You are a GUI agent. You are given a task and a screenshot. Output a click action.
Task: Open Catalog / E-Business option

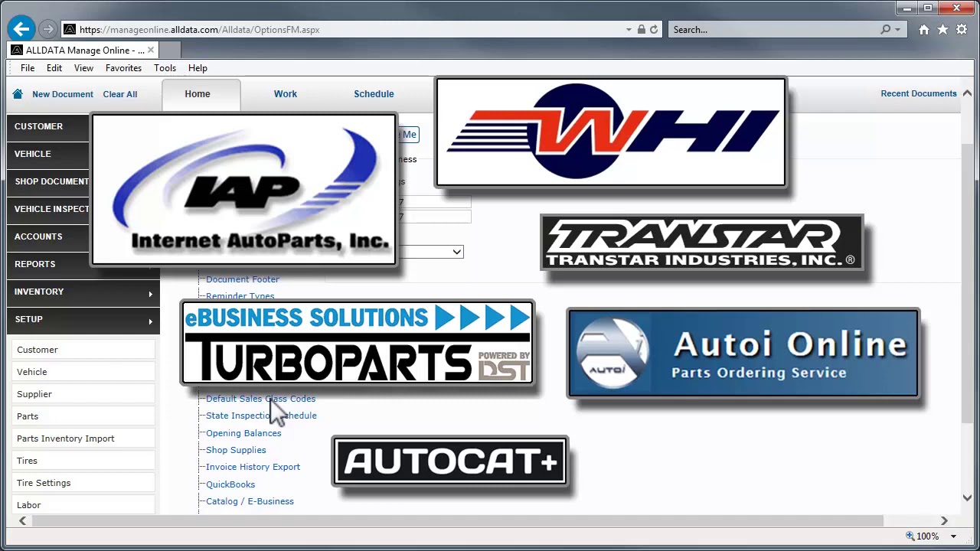coord(250,501)
